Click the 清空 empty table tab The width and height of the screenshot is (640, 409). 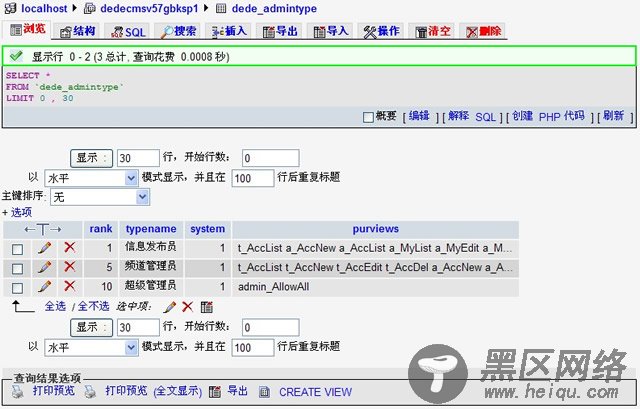click(432, 31)
